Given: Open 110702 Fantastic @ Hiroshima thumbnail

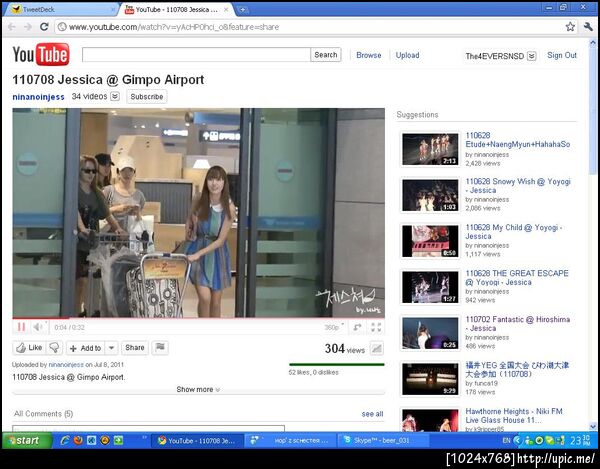Looking at the screenshot, I should [x=430, y=333].
